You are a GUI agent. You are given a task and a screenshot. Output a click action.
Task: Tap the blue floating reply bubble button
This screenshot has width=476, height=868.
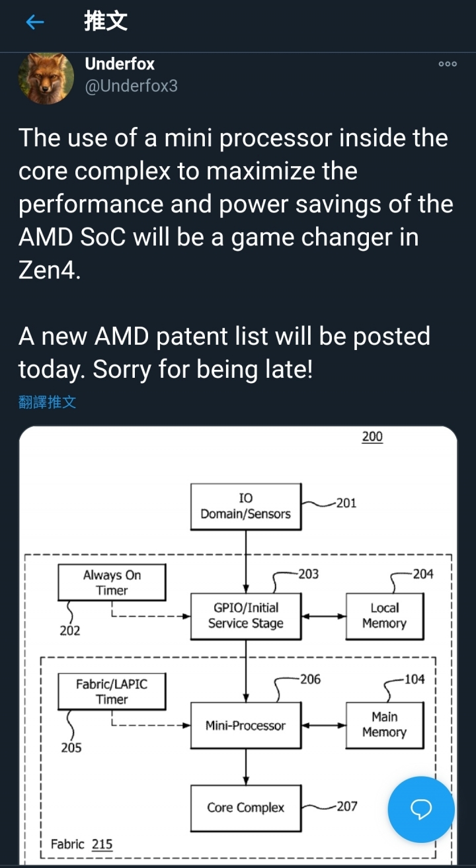click(421, 809)
